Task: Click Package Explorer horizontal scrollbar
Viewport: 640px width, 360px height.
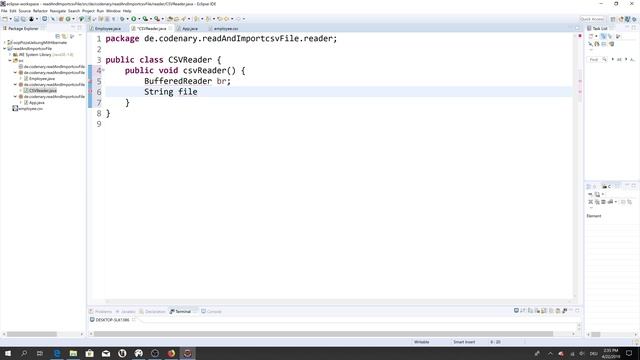Action: 32,334
